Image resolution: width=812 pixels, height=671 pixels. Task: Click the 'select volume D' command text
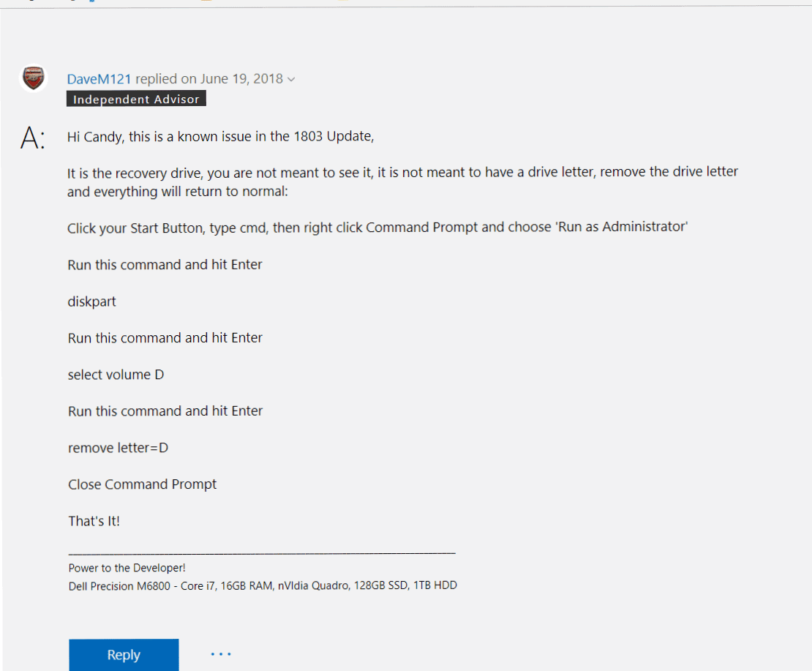[x=116, y=375]
